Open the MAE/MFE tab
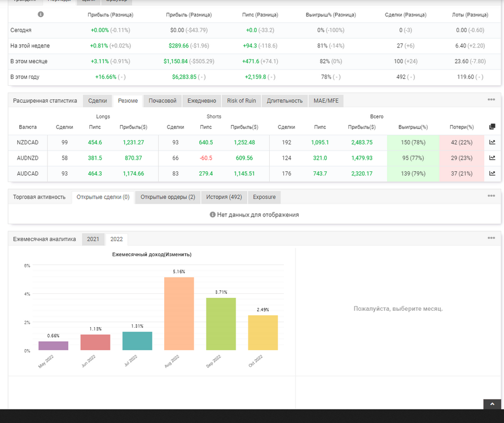Screen dimensions: 504x423 click(x=326, y=101)
